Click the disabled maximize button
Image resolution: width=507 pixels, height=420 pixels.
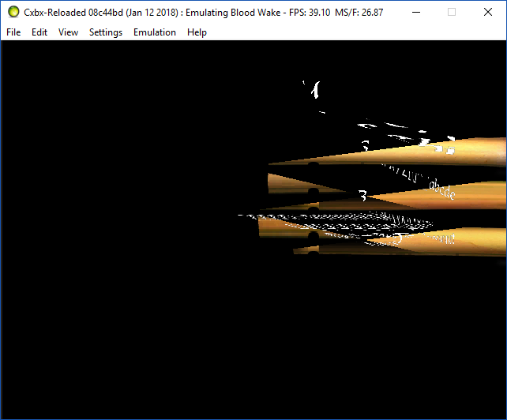click(452, 13)
